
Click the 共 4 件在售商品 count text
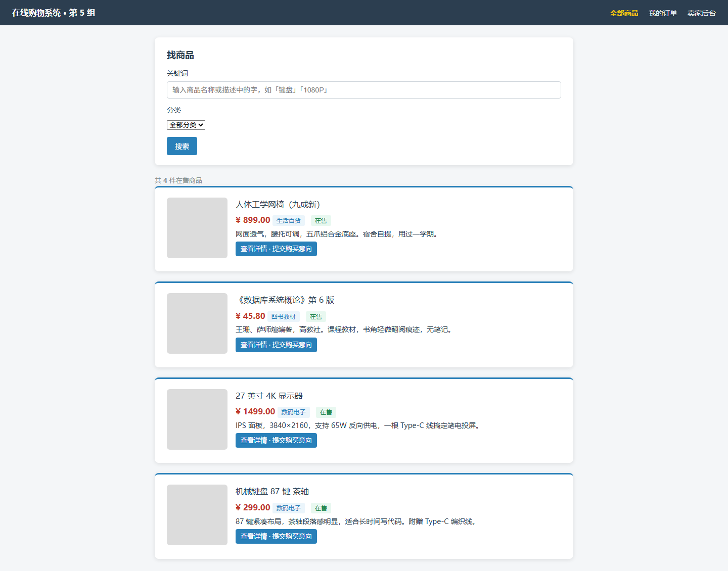tap(178, 180)
